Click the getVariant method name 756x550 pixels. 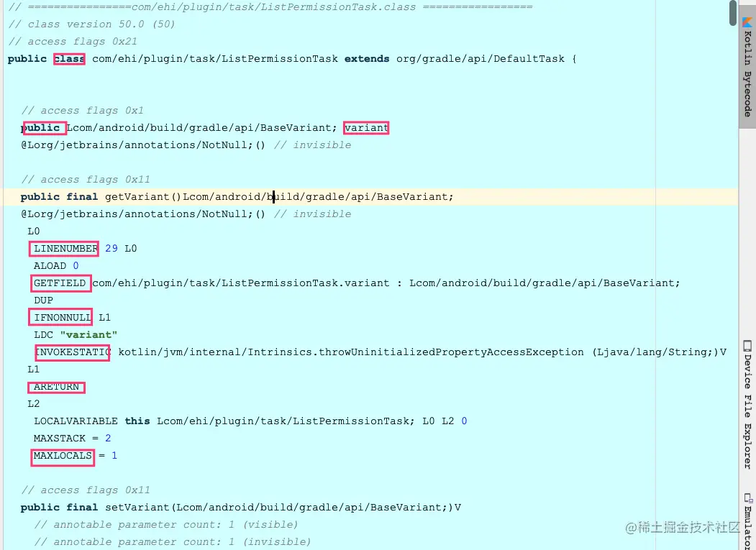tap(137, 197)
